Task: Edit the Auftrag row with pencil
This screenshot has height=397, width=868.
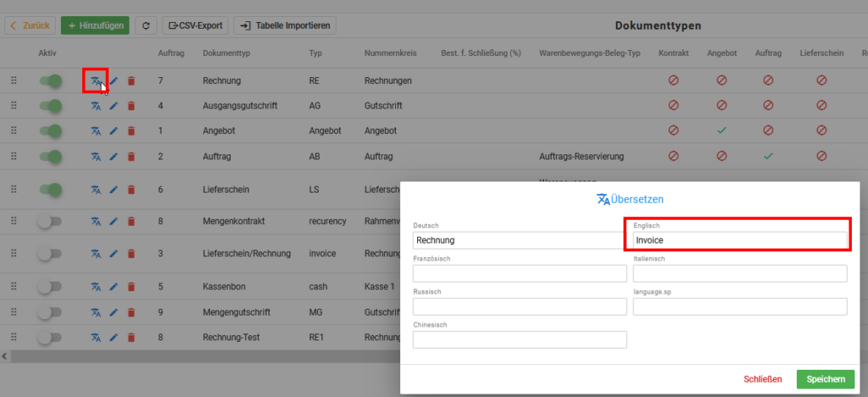Action: [x=114, y=157]
